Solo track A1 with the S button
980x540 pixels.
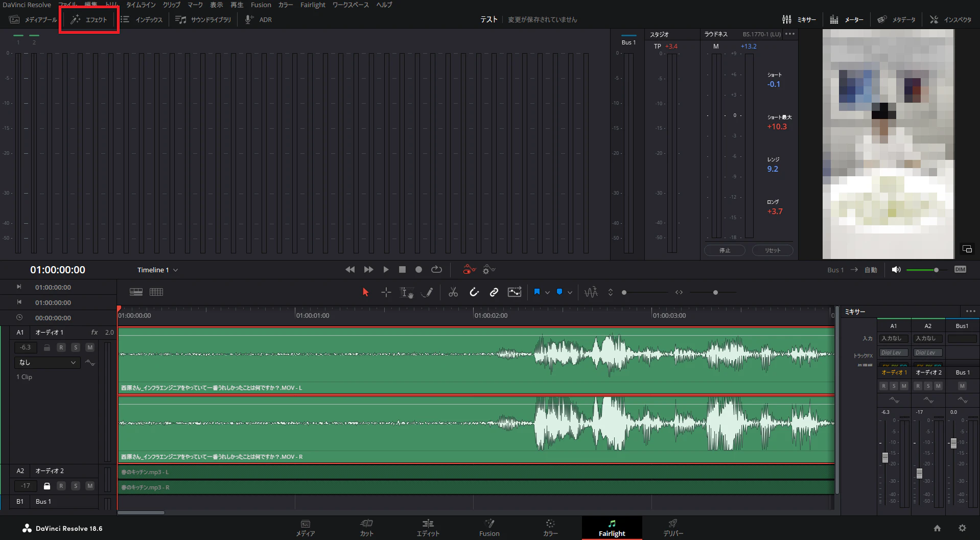(x=76, y=347)
